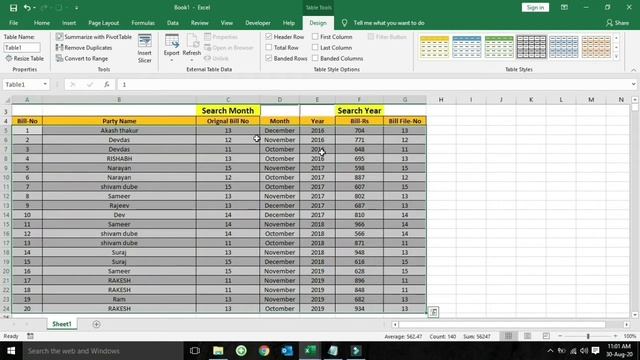Open Windows Start menu

click(x=11, y=351)
